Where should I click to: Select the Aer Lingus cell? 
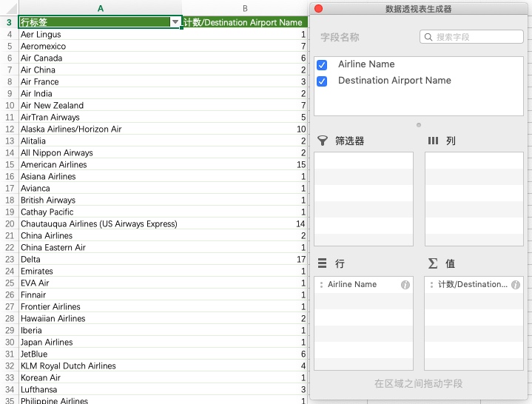[x=101, y=34]
